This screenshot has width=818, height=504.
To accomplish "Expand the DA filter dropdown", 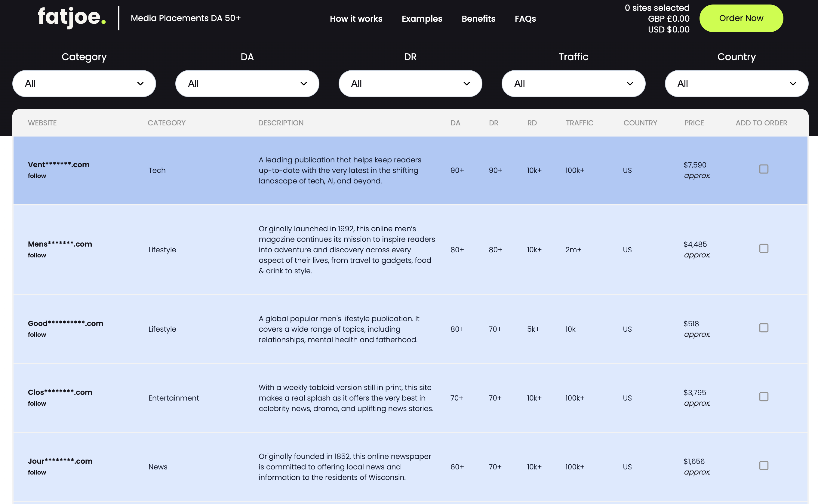I will point(247,83).
